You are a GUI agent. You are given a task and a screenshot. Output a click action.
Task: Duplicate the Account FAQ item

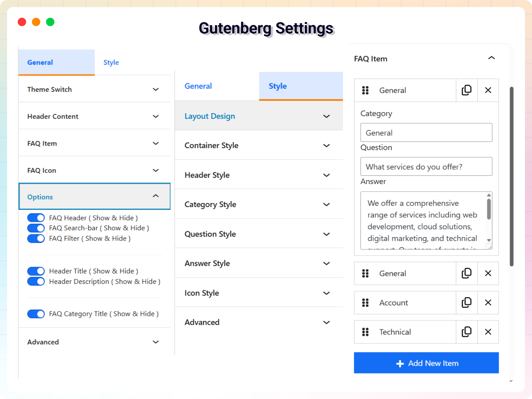click(x=466, y=303)
